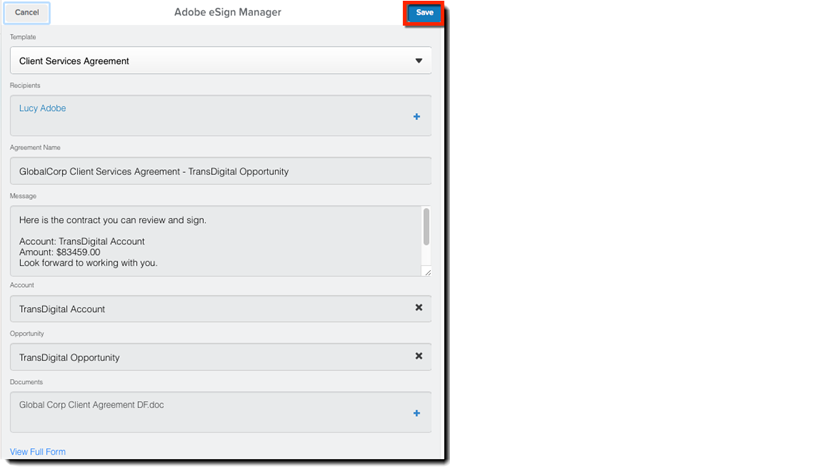
Task: Clear TransDigital Opportunity with X icon
Action: (418, 356)
